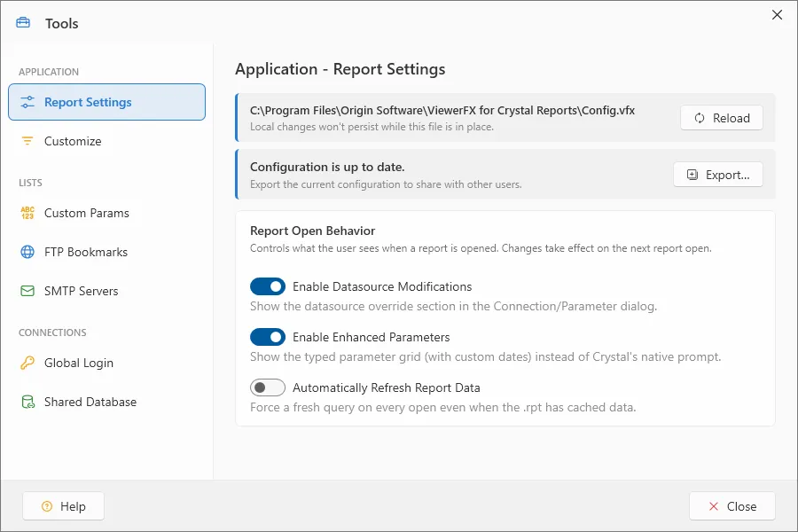Click 'Report Open Behavior' heading
The image size is (798, 532).
pos(312,231)
